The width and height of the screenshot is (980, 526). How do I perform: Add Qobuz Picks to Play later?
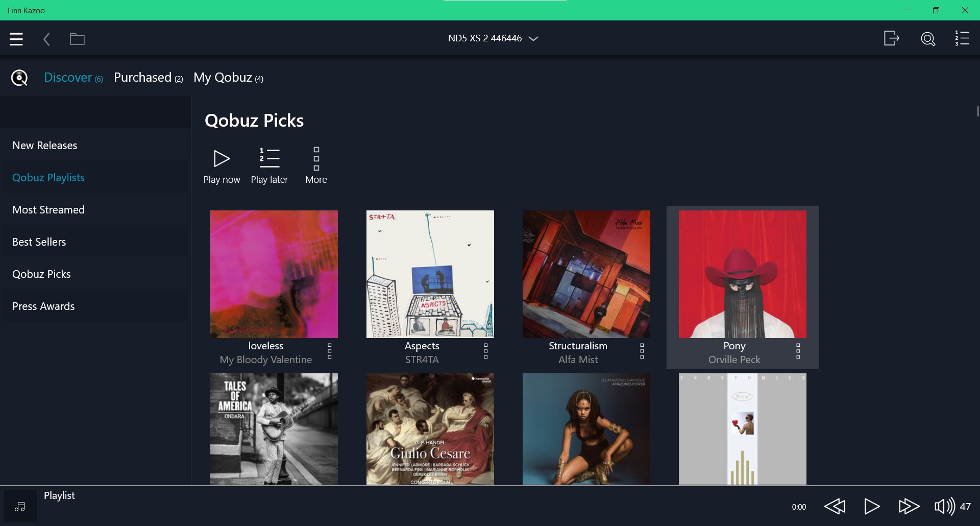269,165
